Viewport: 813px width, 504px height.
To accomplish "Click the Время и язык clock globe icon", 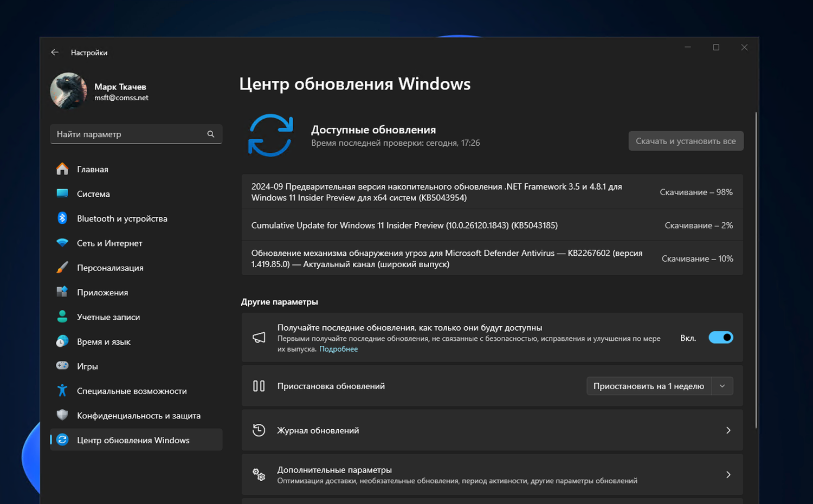I will point(62,341).
